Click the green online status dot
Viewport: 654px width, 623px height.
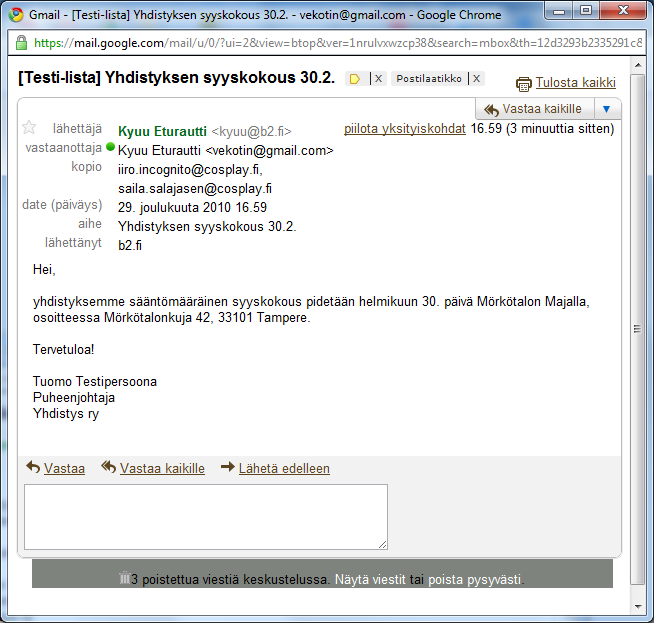click(111, 147)
